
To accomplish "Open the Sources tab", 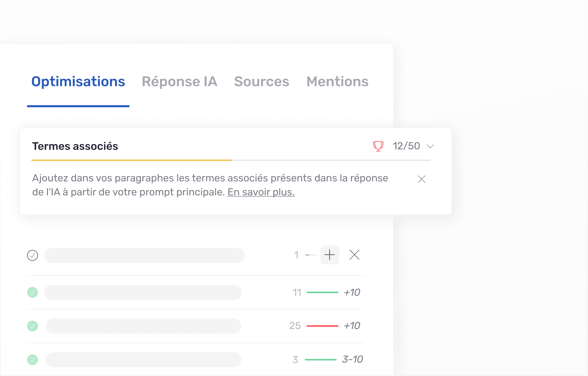I will pyautogui.click(x=262, y=81).
